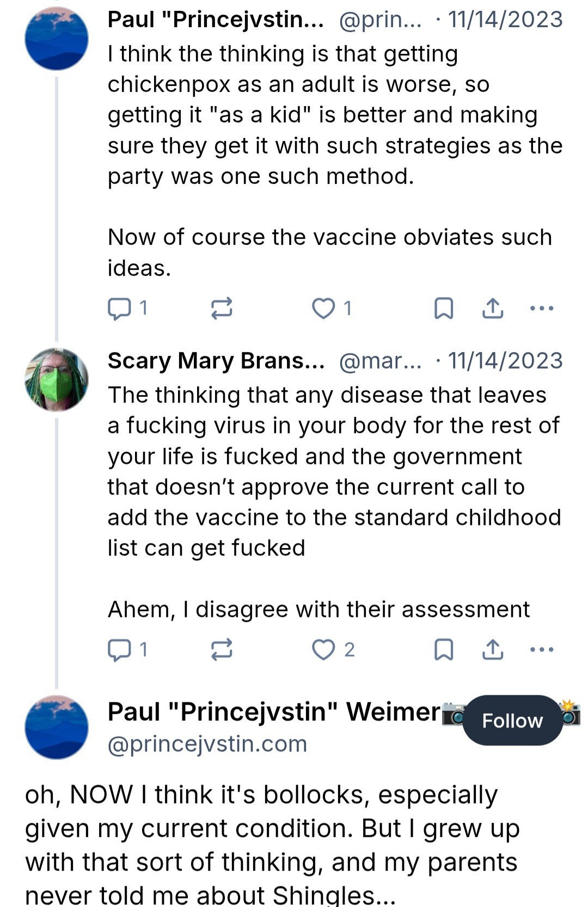This screenshot has width=588, height=907.
Task: Share Paul's chickenpox post
Action: pyautogui.click(x=493, y=309)
